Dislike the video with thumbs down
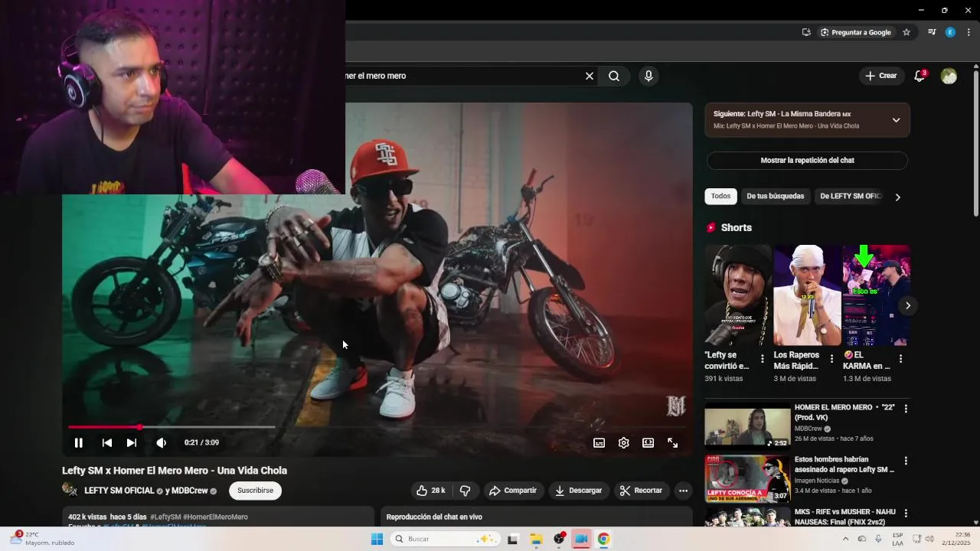The width and height of the screenshot is (980, 551). (x=465, y=491)
